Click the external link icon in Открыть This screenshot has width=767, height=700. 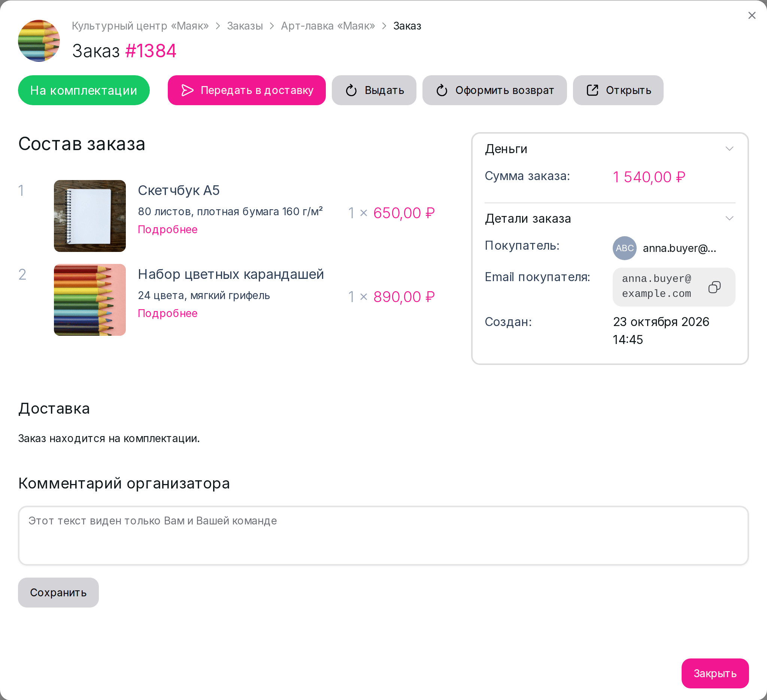point(592,90)
